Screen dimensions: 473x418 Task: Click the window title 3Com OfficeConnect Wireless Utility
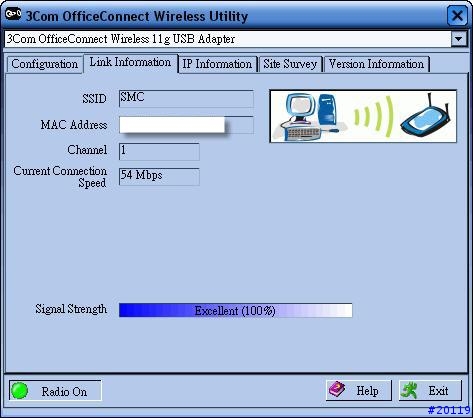(137, 16)
